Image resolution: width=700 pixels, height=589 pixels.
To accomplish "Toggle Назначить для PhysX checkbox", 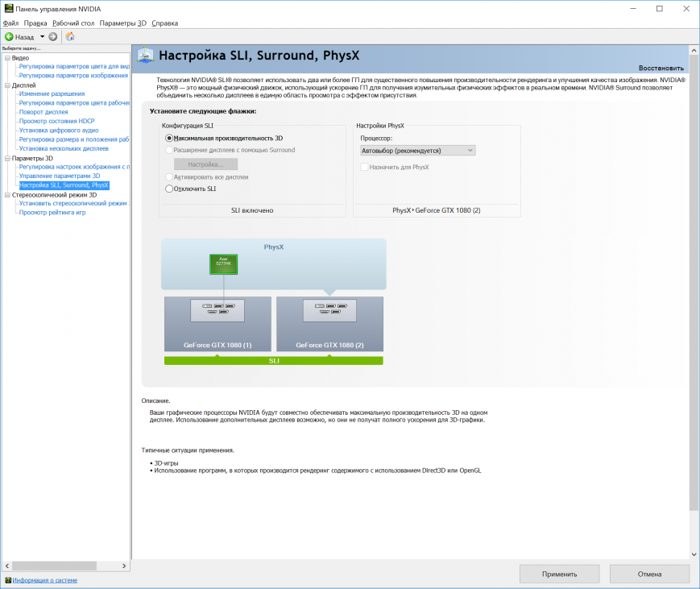I will (364, 167).
